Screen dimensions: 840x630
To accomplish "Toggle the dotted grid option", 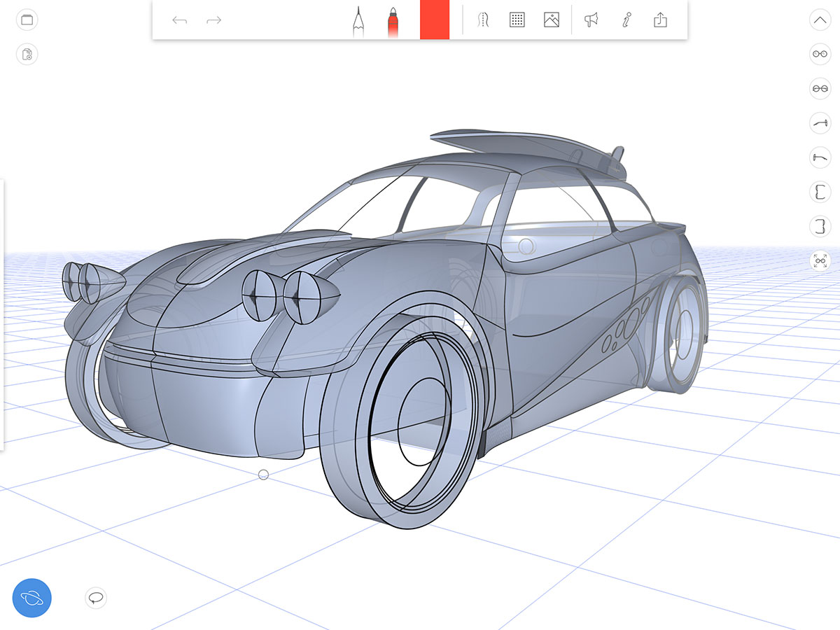I will (517, 20).
